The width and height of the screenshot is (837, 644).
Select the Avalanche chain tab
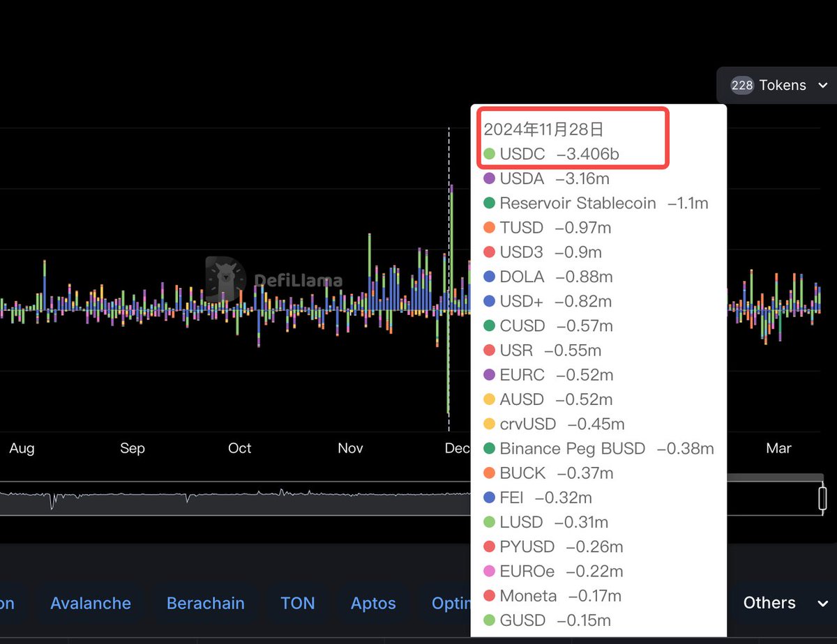[91, 603]
